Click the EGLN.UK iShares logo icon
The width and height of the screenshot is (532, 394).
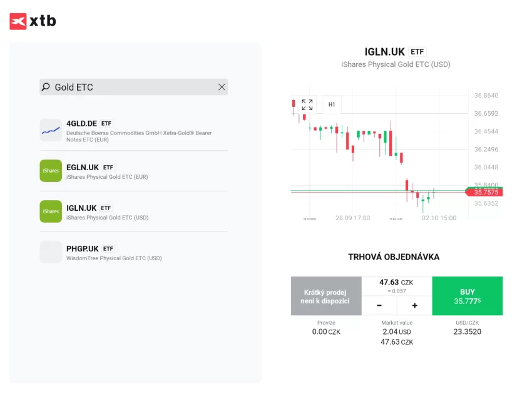[x=51, y=171]
